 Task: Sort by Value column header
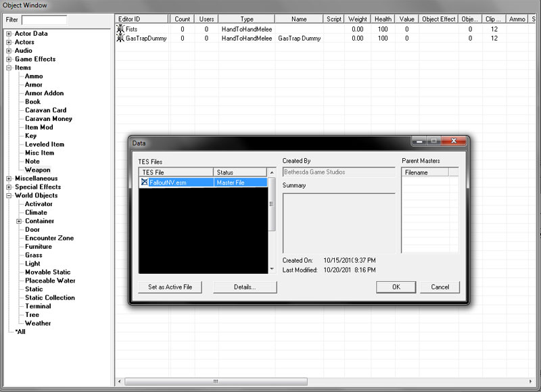pos(407,19)
